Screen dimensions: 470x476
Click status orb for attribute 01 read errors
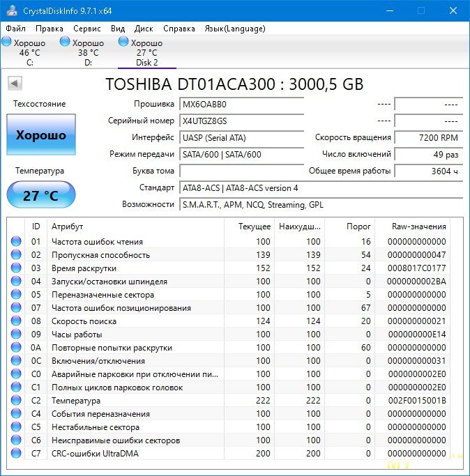pos(16,242)
